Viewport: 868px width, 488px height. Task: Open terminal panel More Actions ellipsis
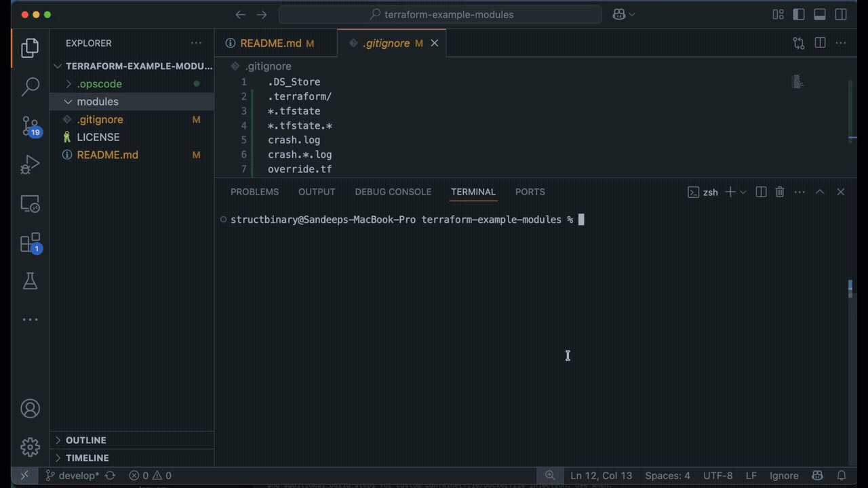click(800, 192)
